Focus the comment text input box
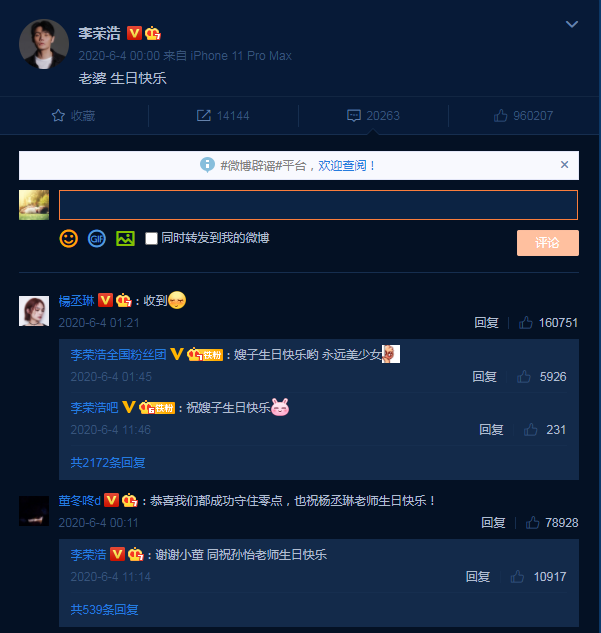The image size is (601, 633). pos(318,205)
